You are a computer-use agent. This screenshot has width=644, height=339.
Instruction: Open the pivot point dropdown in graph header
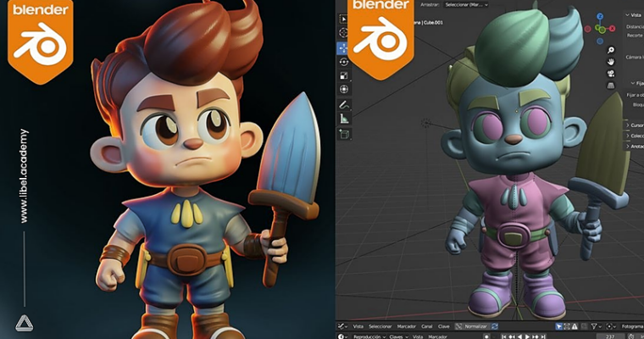pos(611,326)
